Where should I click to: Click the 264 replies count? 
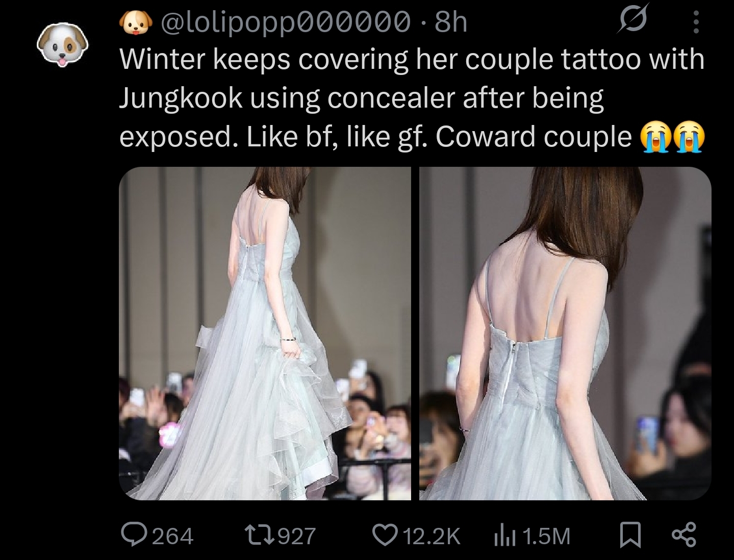pyautogui.click(x=173, y=536)
